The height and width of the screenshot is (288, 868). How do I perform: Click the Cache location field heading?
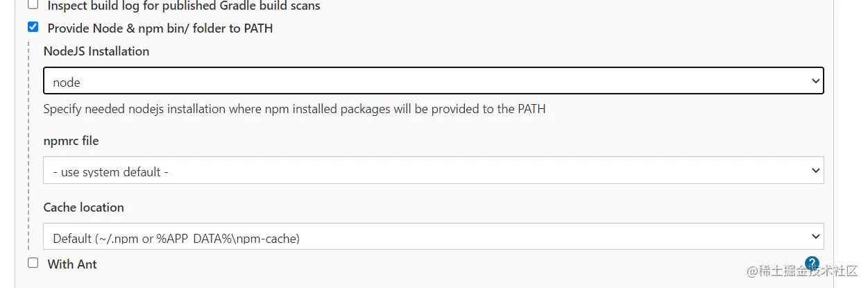(83, 207)
